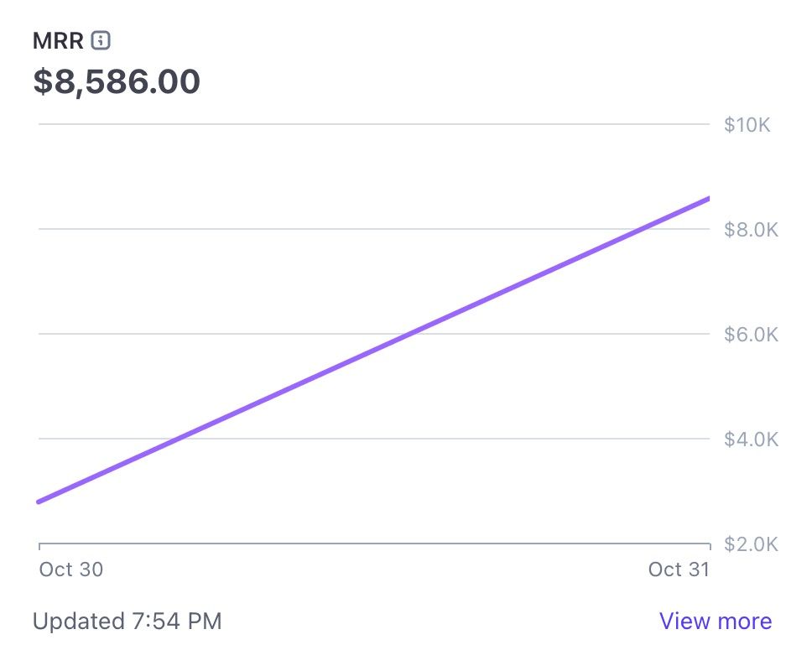Click the middle of the purple trend line
Viewport: 812px width, 671px height.
click(x=374, y=351)
